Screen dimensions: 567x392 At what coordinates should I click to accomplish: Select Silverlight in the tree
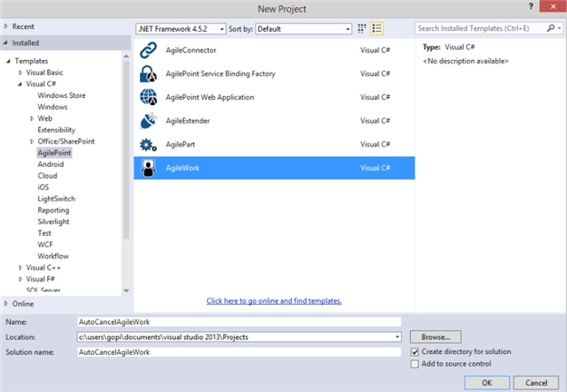54,221
